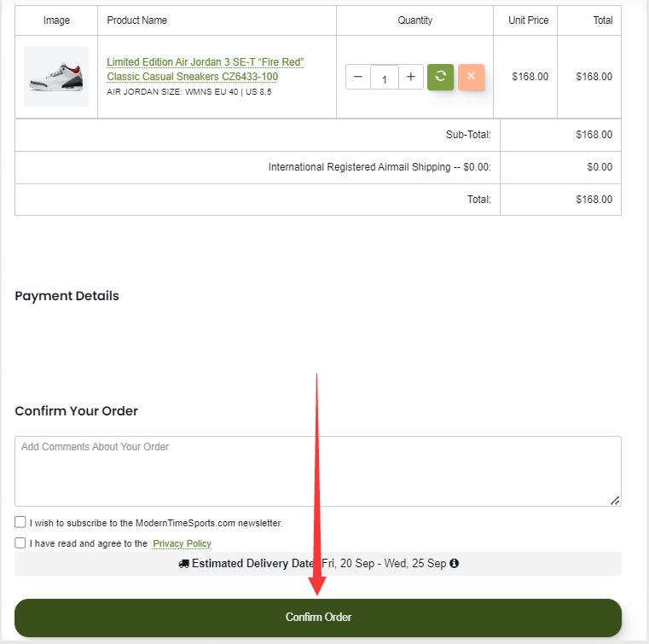This screenshot has height=644, width=649.
Task: Click the delivery date info icon
Action: [x=454, y=563]
